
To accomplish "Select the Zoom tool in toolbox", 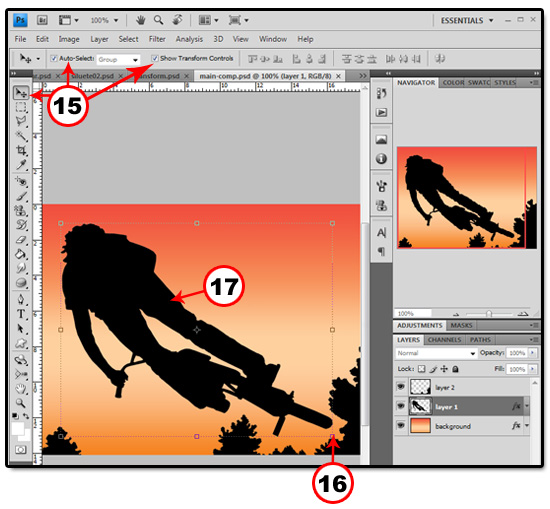I will [x=21, y=403].
